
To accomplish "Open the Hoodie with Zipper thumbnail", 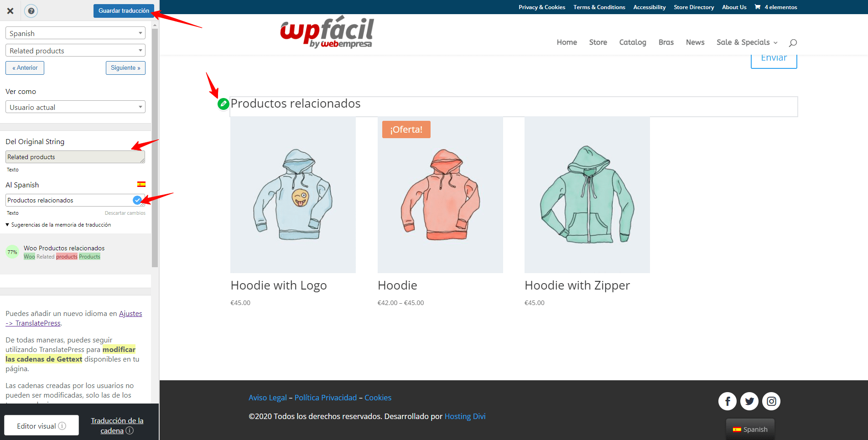I will tap(587, 195).
